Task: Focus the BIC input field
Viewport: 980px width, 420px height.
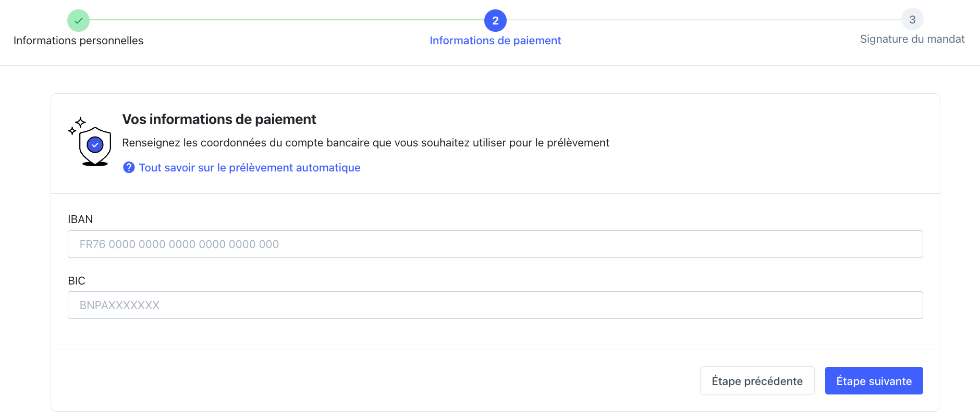Action: pyautogui.click(x=495, y=305)
